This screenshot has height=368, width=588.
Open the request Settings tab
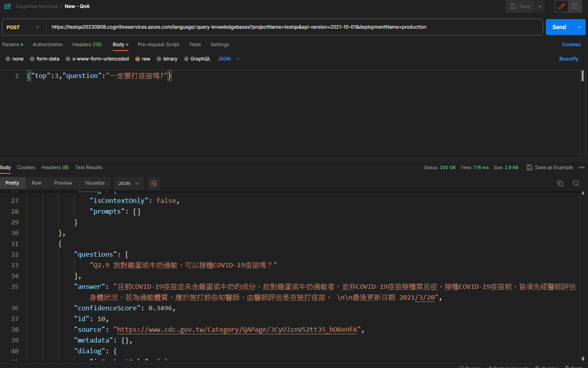[x=220, y=45]
